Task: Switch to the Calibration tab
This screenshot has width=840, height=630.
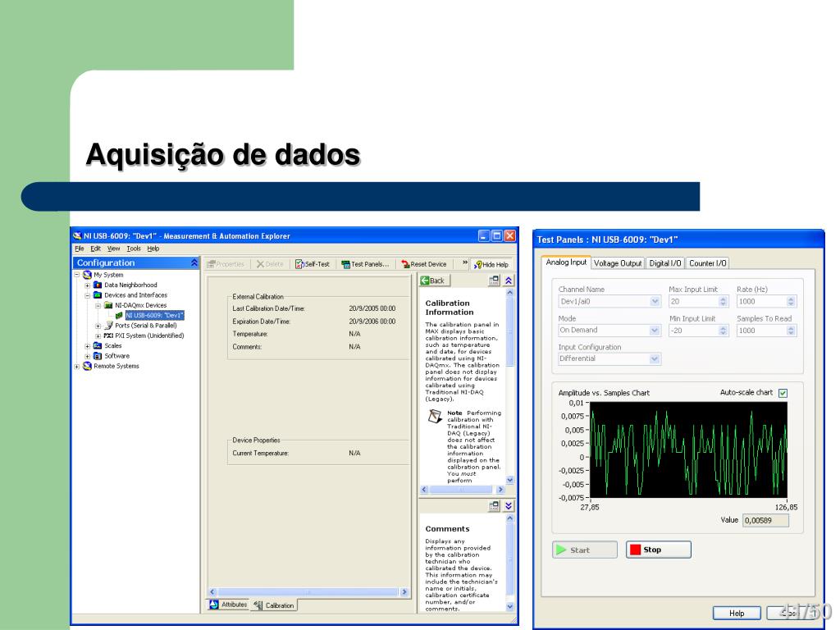Action: coord(274,605)
